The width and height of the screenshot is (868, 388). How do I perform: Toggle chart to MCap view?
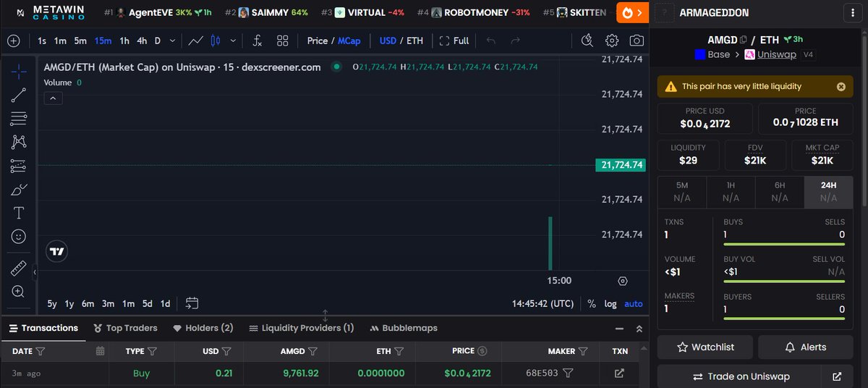click(349, 41)
